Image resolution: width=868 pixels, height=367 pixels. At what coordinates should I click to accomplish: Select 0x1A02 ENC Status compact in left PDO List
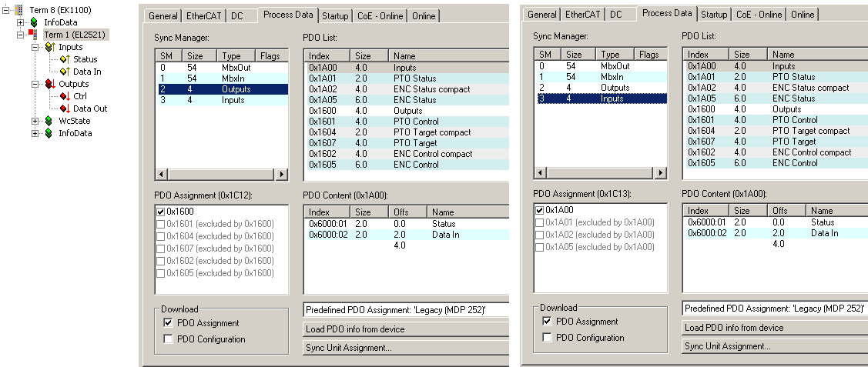[407, 89]
